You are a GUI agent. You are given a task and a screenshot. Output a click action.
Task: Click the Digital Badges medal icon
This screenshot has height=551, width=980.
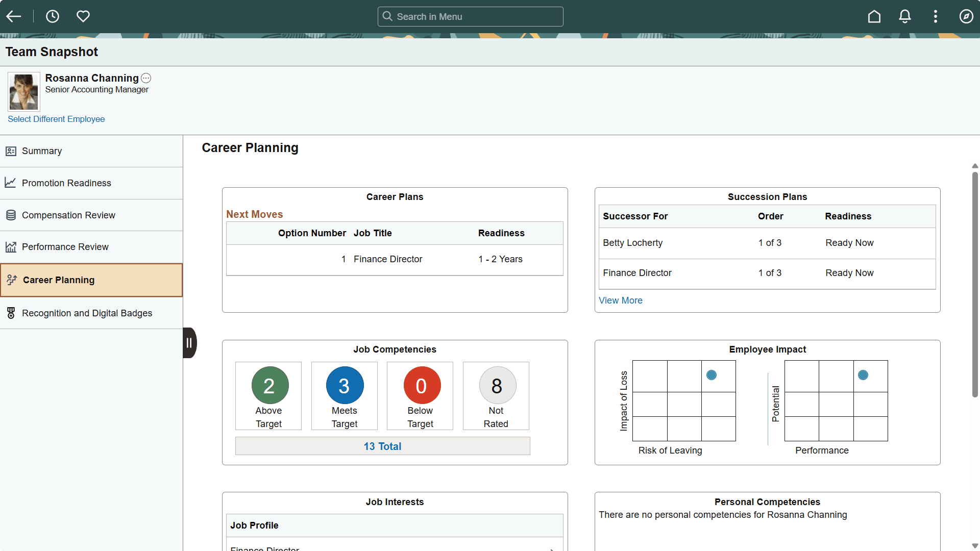(11, 313)
